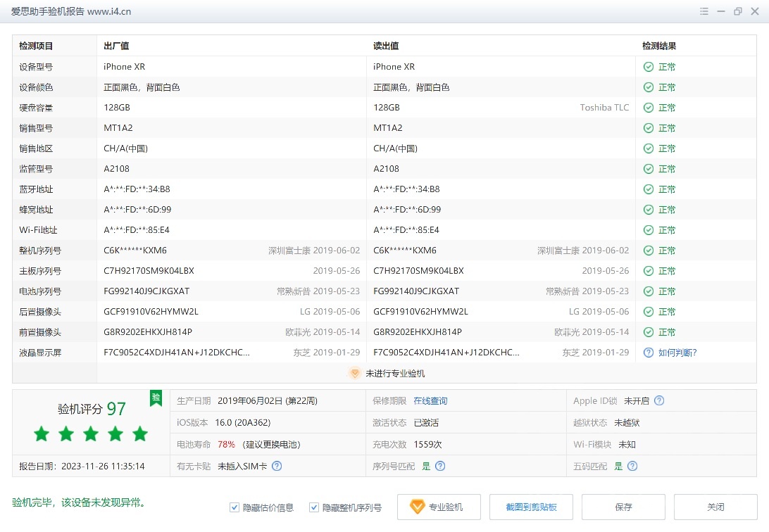Uncheck the 隐藏估价信息 checkbox
This screenshot has width=769, height=532.
click(x=234, y=507)
